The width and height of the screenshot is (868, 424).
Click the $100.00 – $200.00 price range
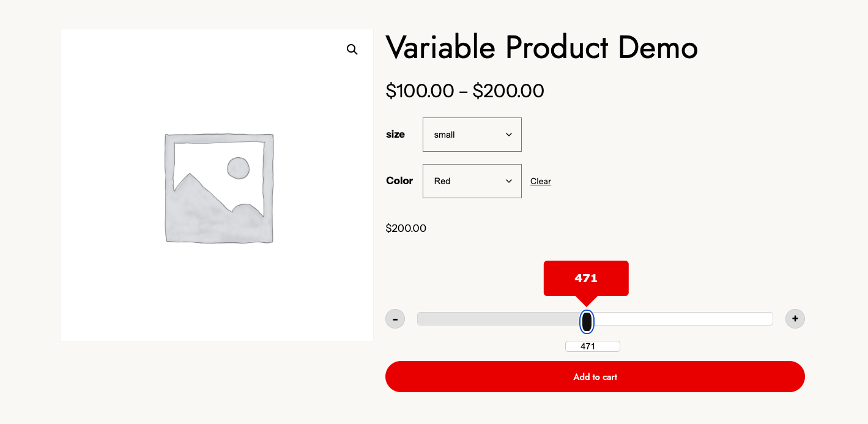[464, 91]
